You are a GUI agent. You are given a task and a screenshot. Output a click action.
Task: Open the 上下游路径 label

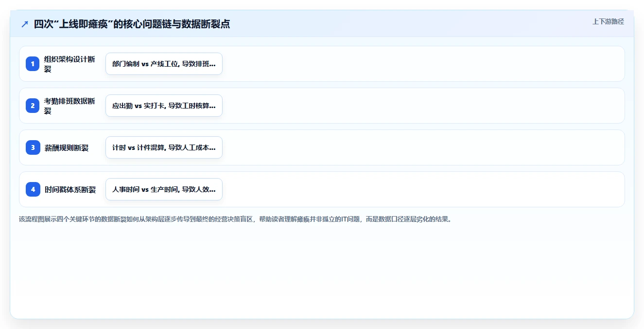point(608,21)
